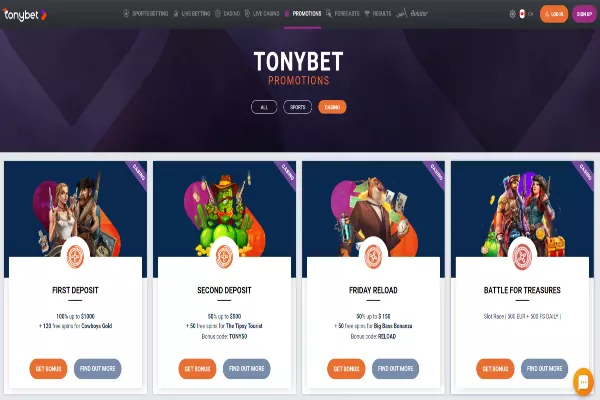The width and height of the screenshot is (600, 400).
Task: Click the Second Deposit casino chip badge
Action: [x=224, y=256]
